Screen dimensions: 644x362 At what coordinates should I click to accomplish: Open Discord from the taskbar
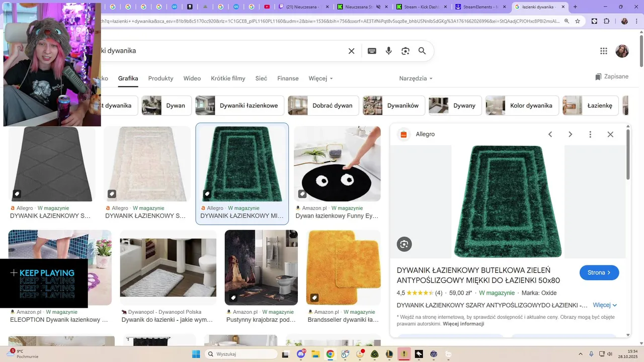(x=301, y=354)
